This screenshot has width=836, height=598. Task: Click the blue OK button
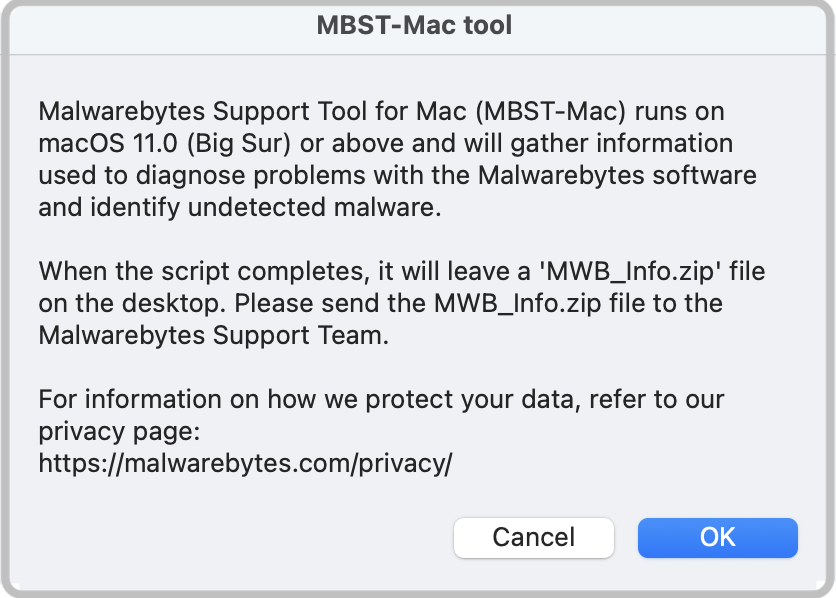718,537
